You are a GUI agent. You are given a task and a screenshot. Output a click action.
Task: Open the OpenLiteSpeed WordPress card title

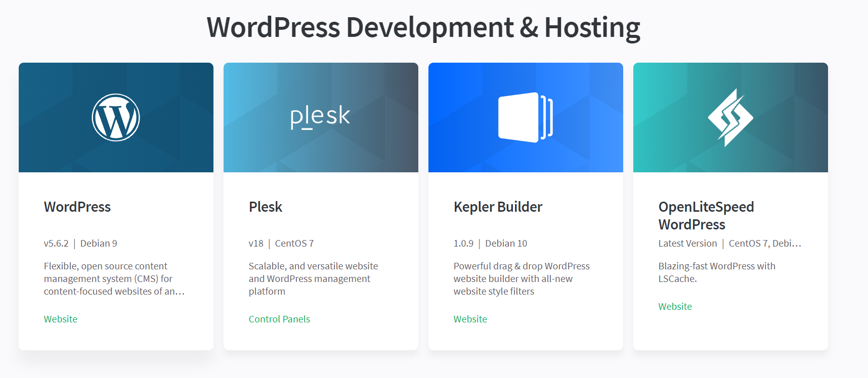tap(706, 216)
